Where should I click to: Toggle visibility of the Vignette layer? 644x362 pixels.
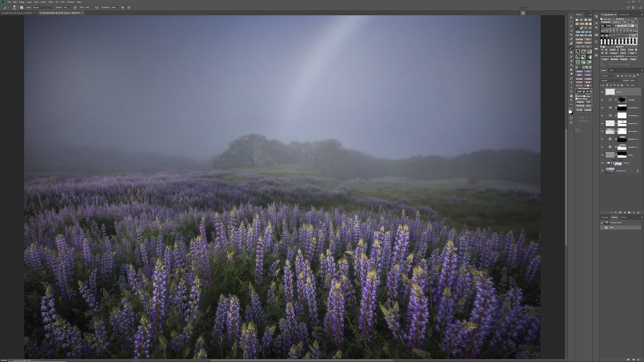[x=602, y=100]
